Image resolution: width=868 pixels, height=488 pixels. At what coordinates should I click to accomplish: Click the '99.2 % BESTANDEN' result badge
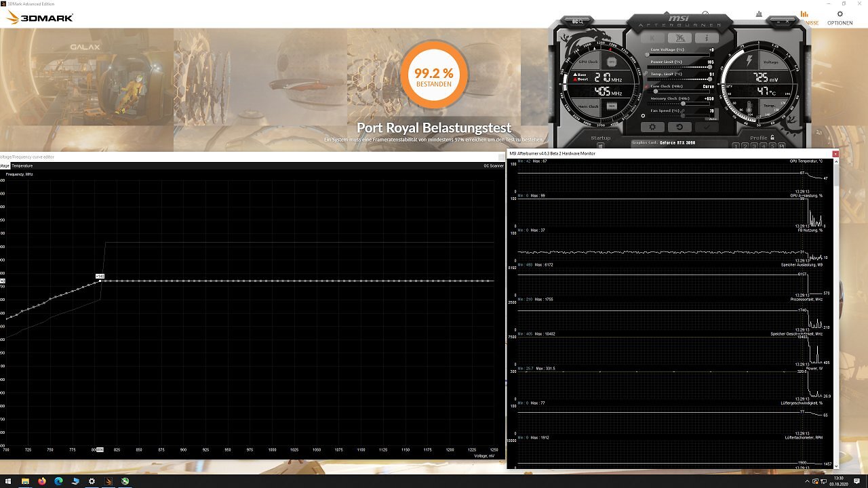pyautogui.click(x=433, y=75)
